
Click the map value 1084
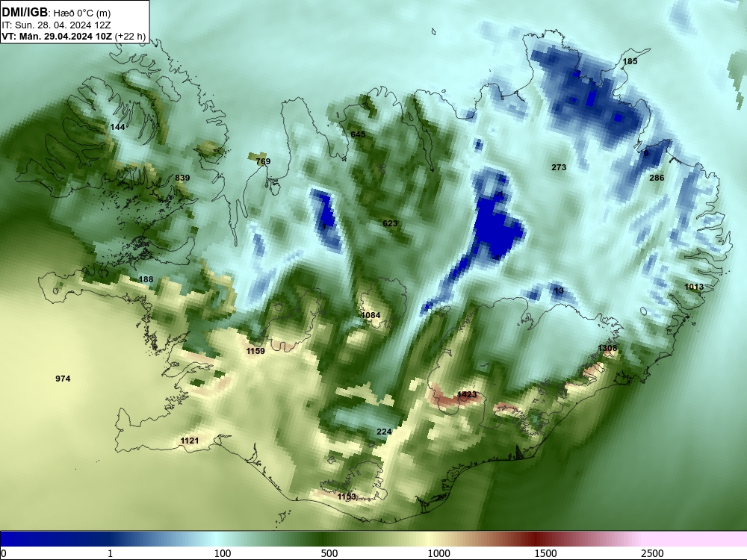[x=371, y=315]
